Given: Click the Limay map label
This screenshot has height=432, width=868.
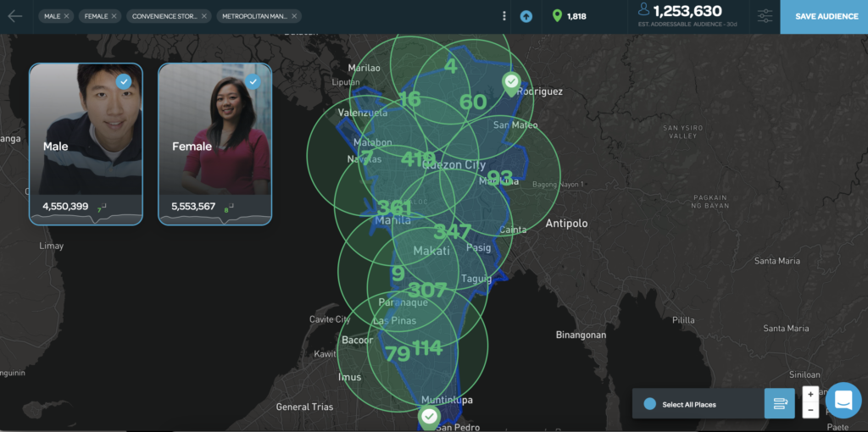Looking at the screenshot, I should (x=52, y=246).
